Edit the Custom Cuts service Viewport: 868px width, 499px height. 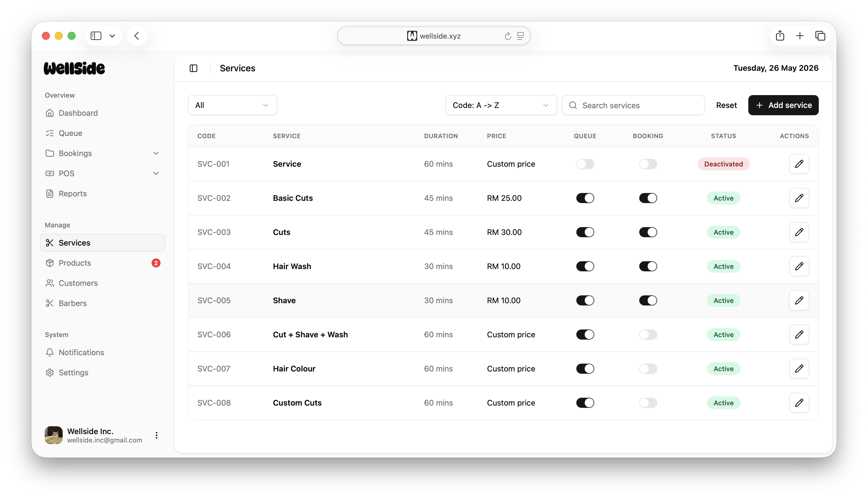tap(799, 403)
